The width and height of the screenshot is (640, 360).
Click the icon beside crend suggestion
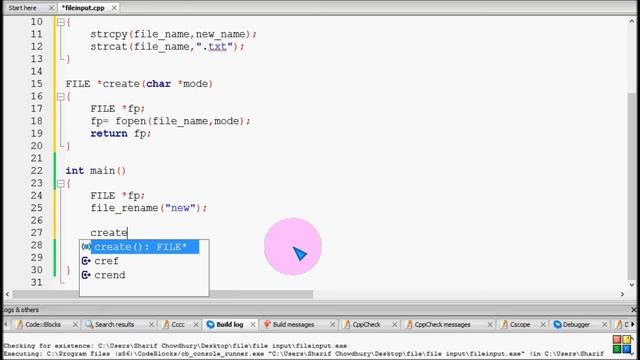click(86, 275)
